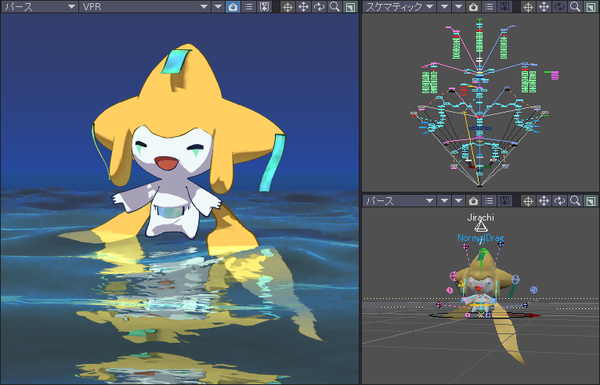Click the pan arrows icon in schematic viewport
This screenshot has width=600, height=385.
click(544, 7)
